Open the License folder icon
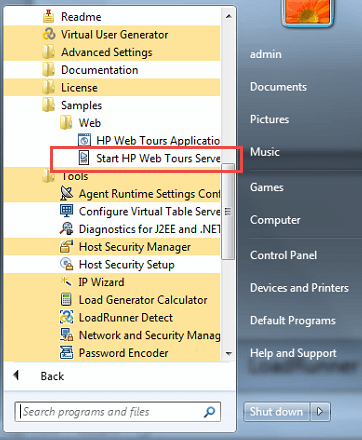Screen dimensions: 362x440 pos(49,87)
